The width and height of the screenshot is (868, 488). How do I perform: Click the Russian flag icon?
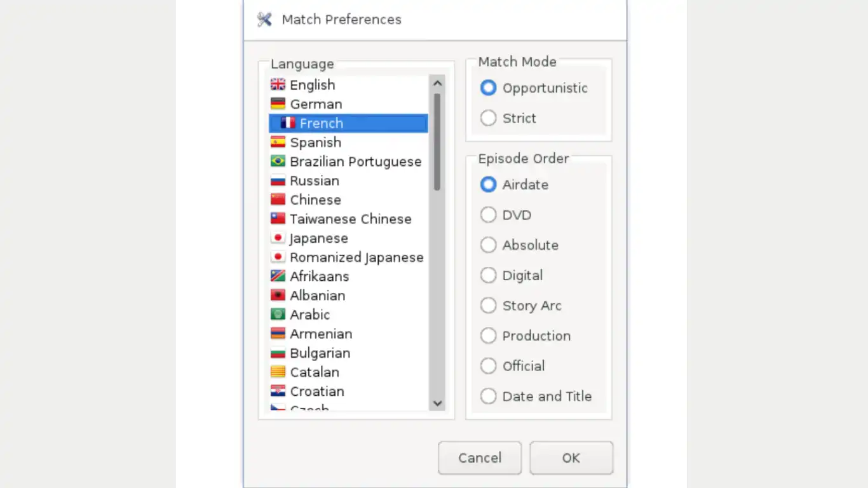tap(278, 180)
